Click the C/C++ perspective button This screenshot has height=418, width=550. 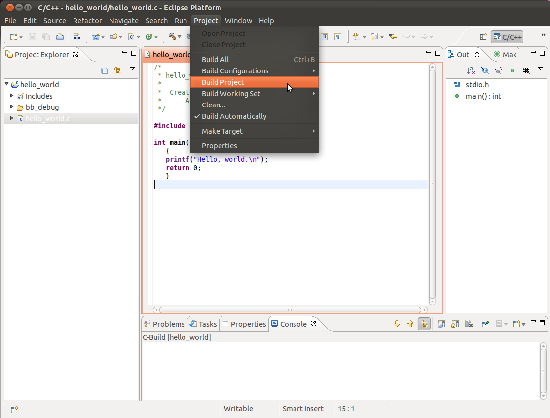pyautogui.click(x=507, y=36)
